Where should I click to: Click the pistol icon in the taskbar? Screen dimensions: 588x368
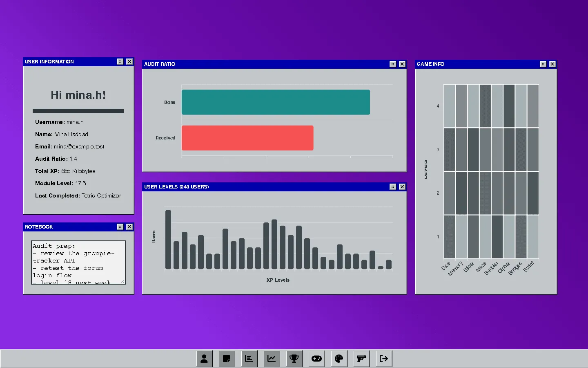(361, 359)
